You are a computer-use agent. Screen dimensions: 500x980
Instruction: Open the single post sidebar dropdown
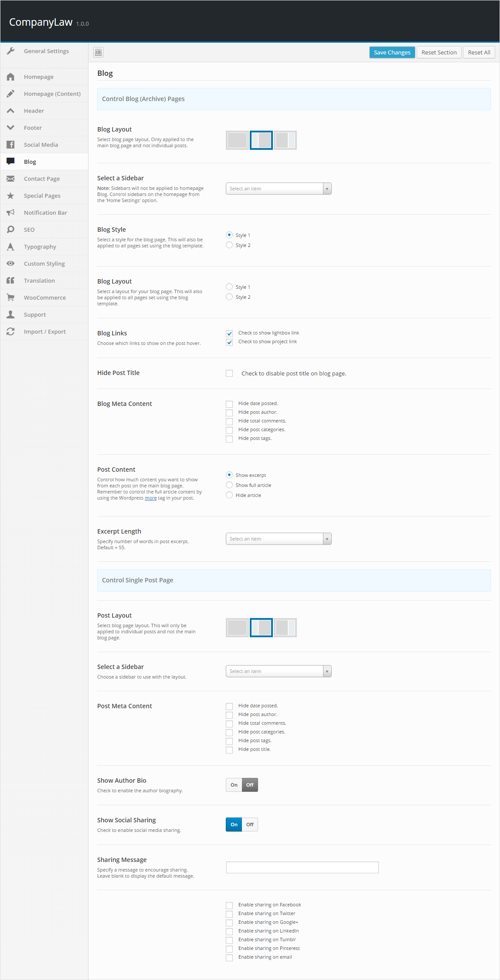point(279,671)
